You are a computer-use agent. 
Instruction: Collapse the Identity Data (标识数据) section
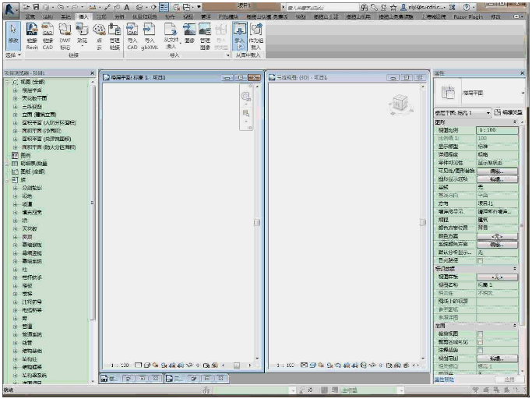pos(515,269)
